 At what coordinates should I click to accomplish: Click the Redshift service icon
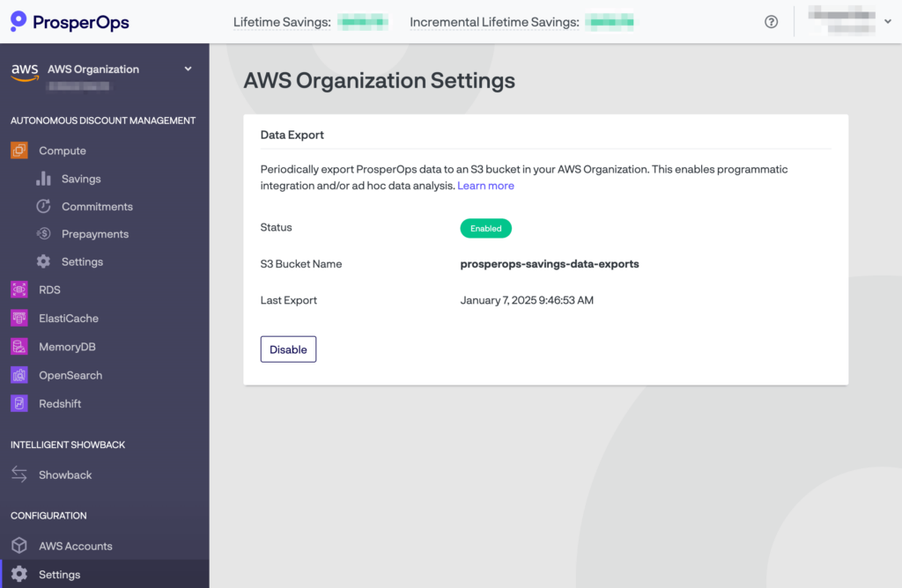(19, 403)
